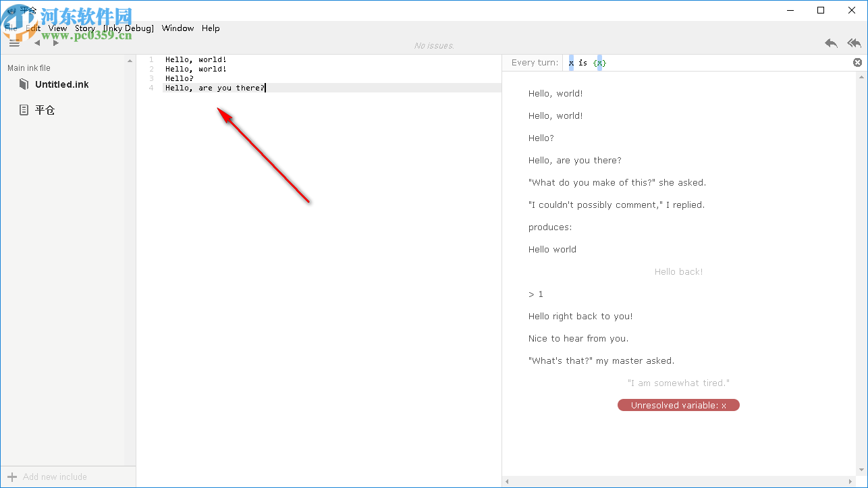Click Add new include
Screen dimensions: 868x488
55,477
